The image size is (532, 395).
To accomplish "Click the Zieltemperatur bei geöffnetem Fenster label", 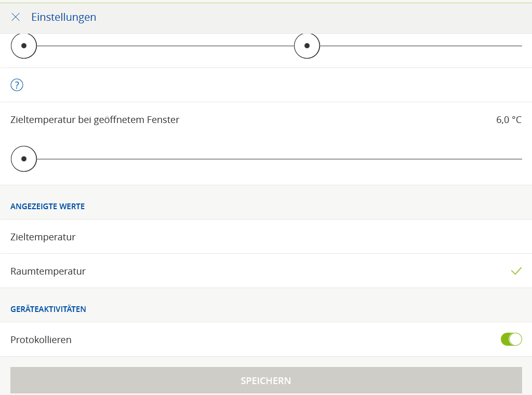I will click(95, 120).
